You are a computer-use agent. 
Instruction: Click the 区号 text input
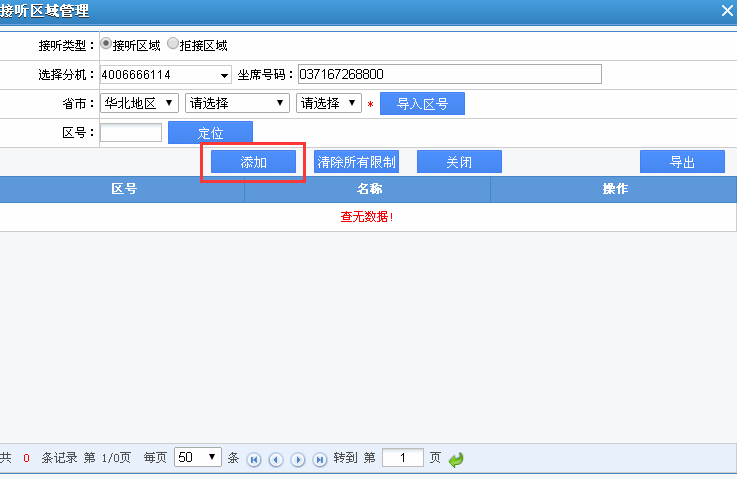131,132
